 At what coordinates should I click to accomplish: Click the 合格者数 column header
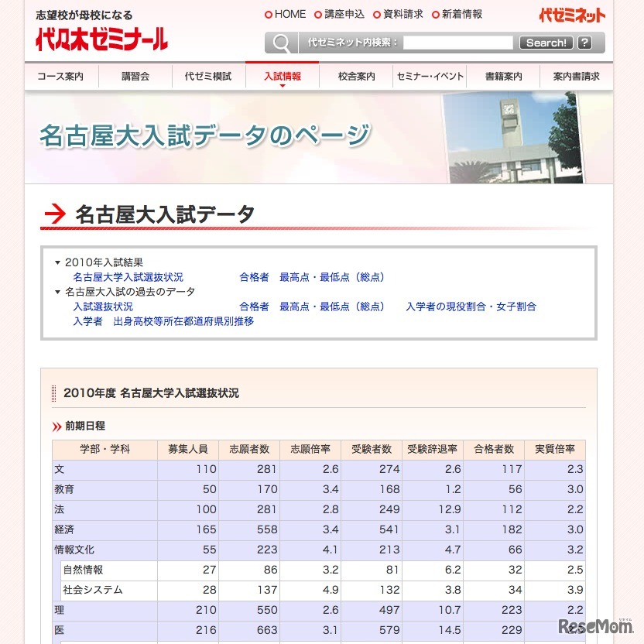coord(494,449)
